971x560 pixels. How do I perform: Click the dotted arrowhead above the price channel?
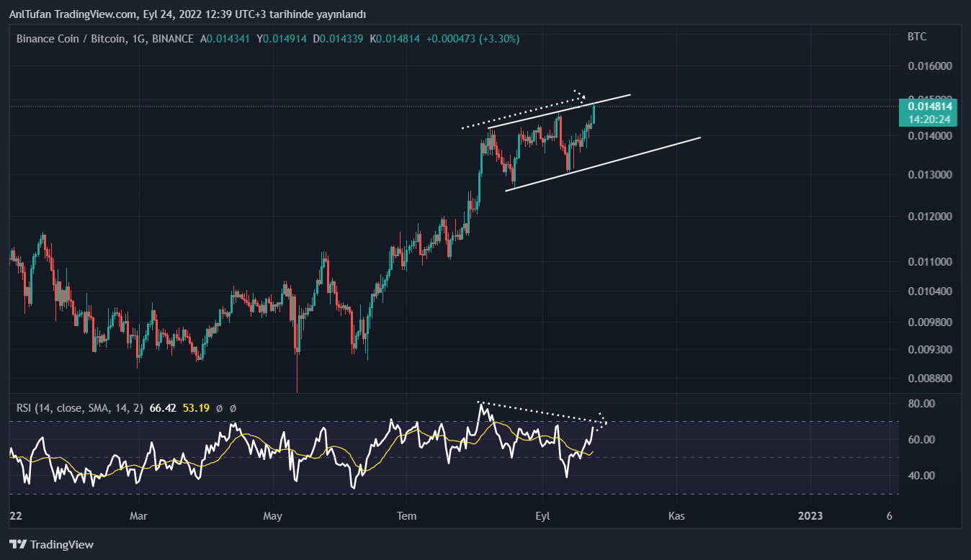pyautogui.click(x=581, y=94)
